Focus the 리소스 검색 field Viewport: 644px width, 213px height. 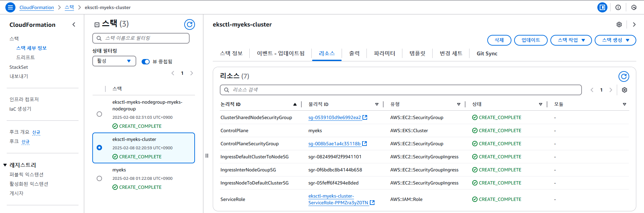pos(401,90)
